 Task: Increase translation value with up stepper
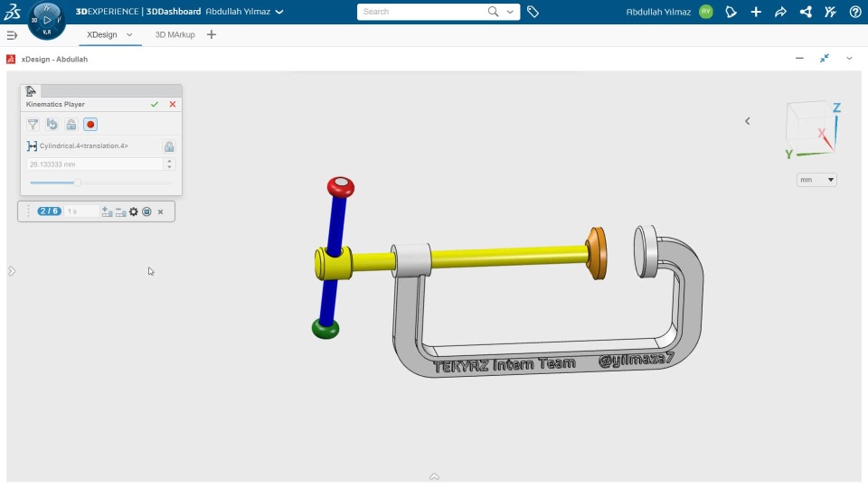pyautogui.click(x=169, y=161)
